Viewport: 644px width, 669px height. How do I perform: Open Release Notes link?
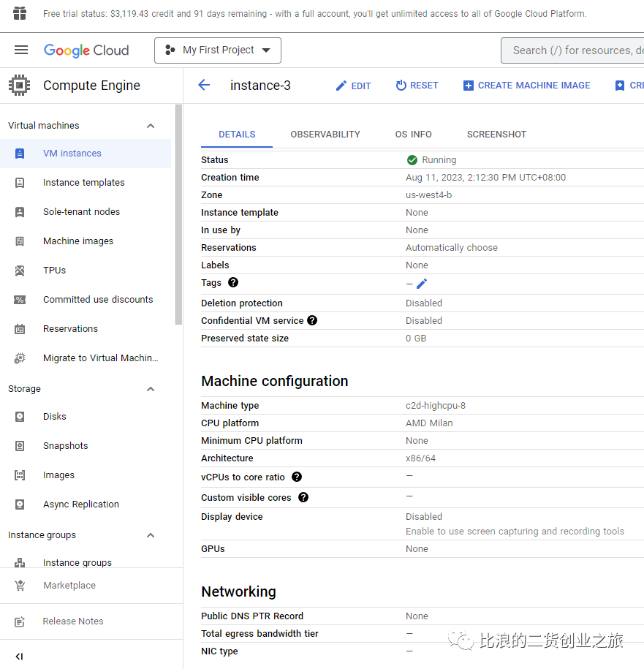tap(73, 621)
